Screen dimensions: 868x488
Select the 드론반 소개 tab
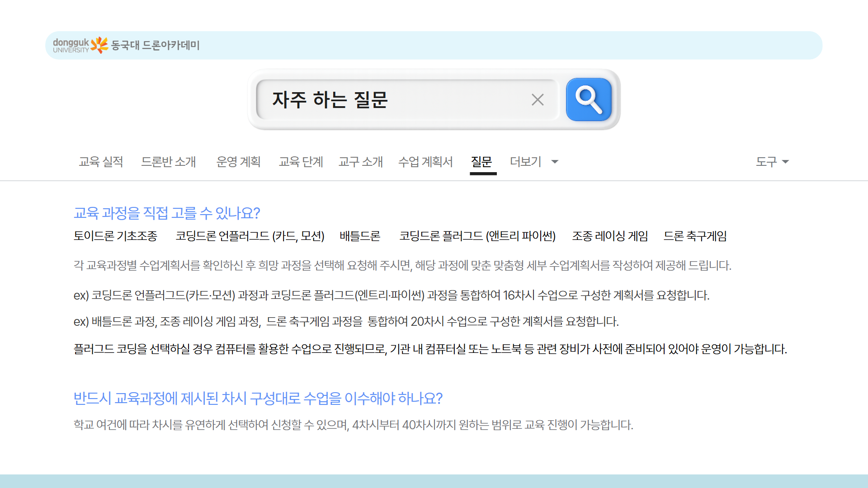click(169, 162)
